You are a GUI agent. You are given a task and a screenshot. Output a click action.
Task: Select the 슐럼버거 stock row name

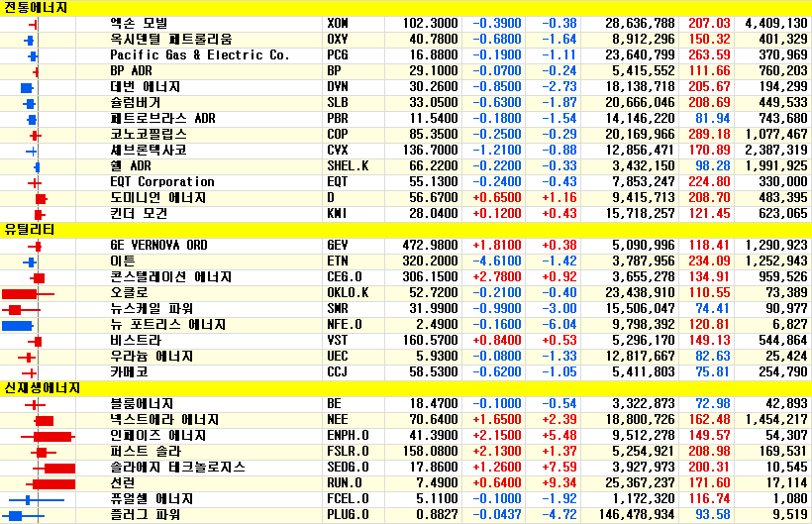135,103
